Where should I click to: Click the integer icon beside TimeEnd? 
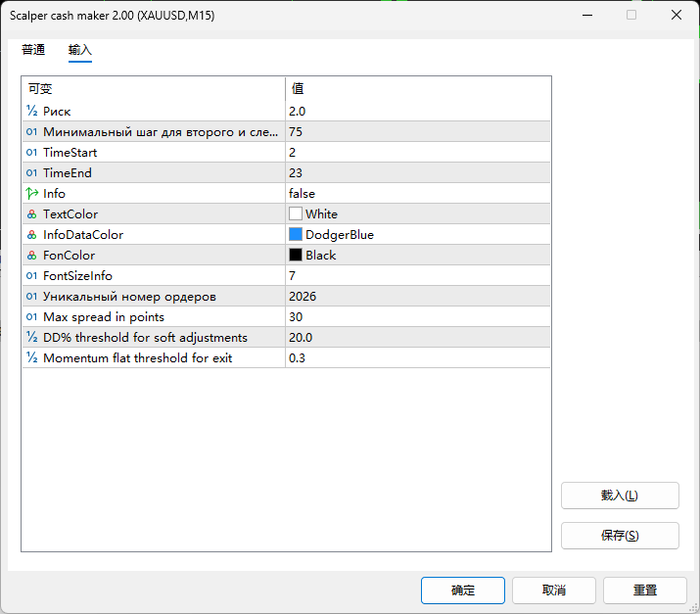[x=32, y=173]
